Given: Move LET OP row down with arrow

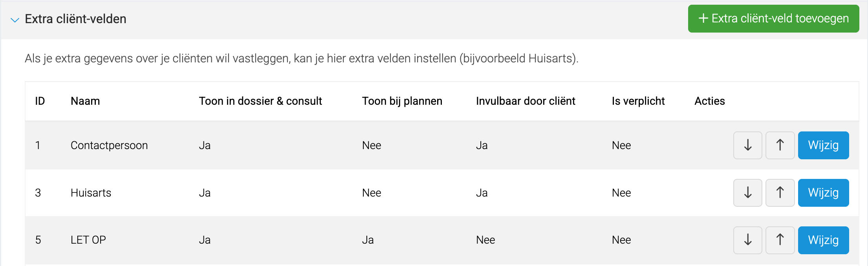Looking at the screenshot, I should click(x=748, y=240).
